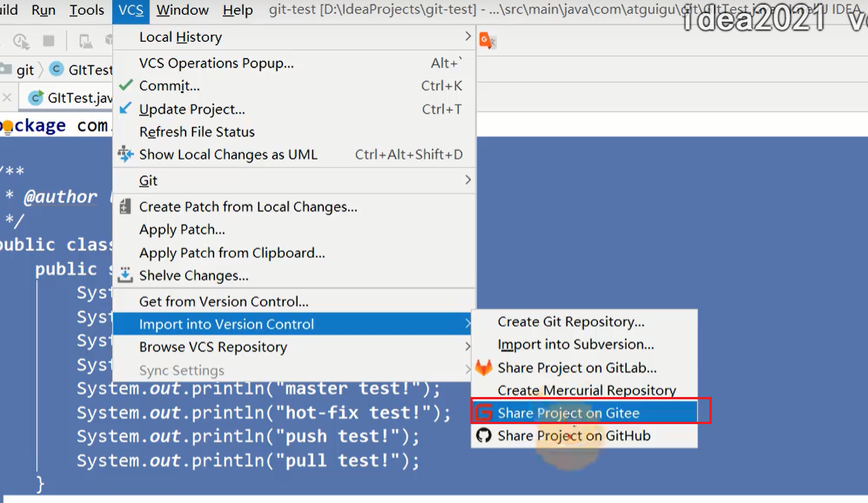Click the Java class icon on the GitTest.java tab
The height and width of the screenshot is (503, 868).
(x=36, y=98)
